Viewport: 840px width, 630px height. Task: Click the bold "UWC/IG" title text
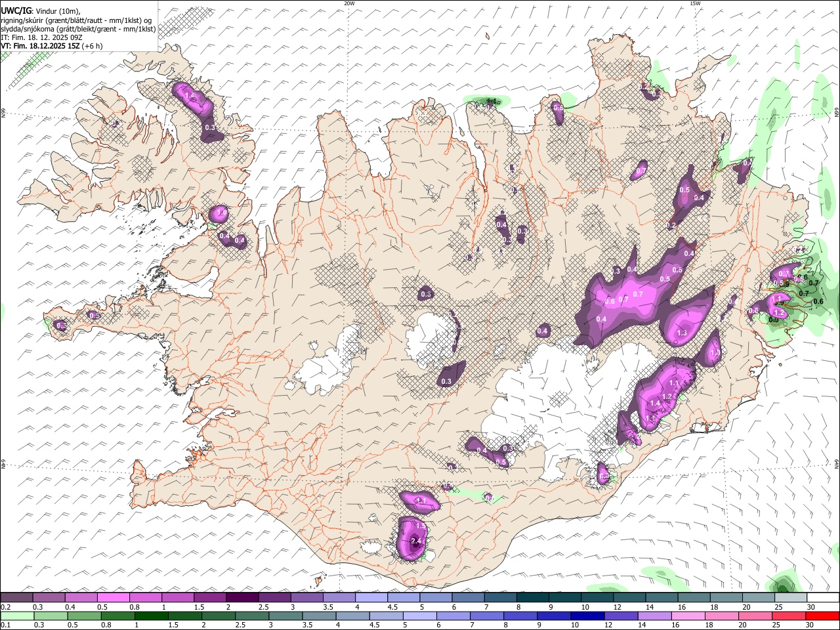click(x=16, y=11)
